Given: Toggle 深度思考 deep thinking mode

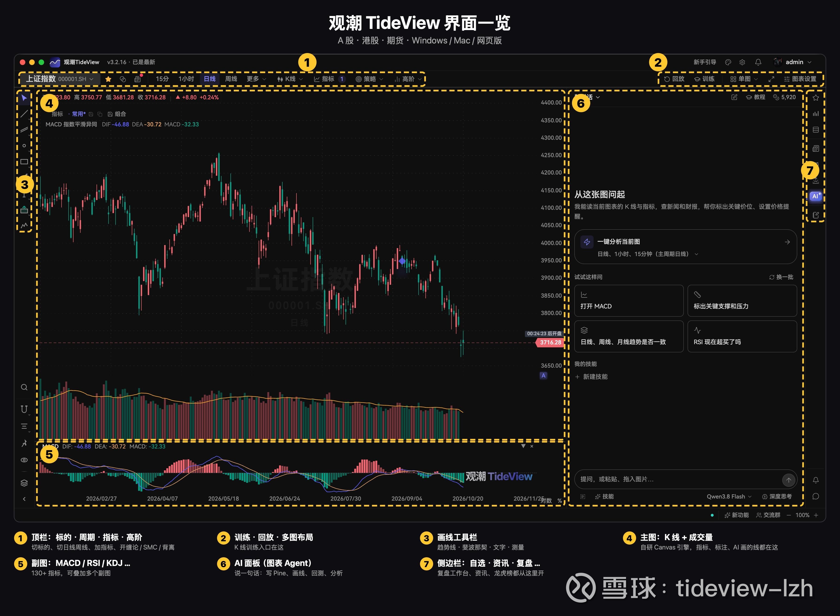Looking at the screenshot, I should 777,496.
